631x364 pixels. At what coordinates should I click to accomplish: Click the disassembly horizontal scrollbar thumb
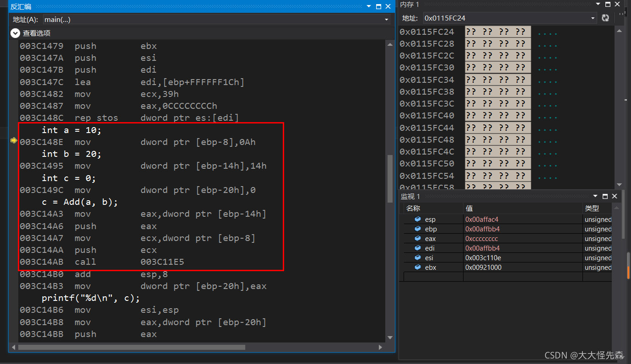pos(132,348)
